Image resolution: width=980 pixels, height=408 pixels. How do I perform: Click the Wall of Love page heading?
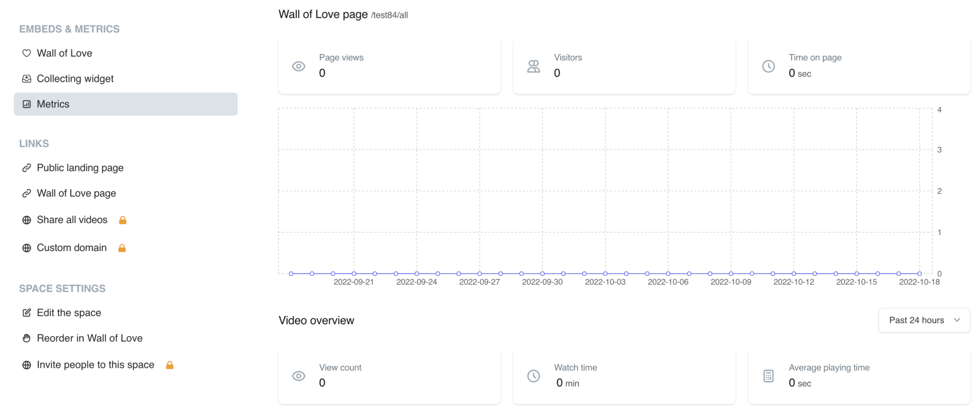[x=323, y=14]
